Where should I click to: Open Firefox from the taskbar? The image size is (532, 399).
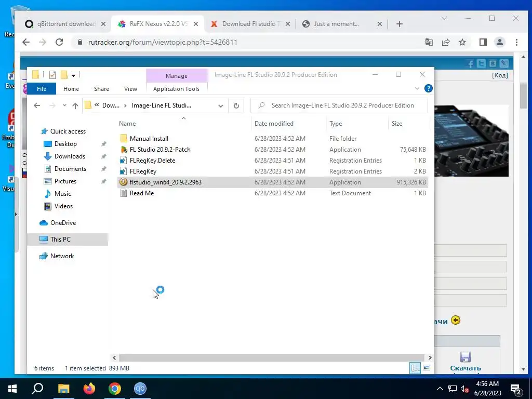pyautogui.click(x=89, y=389)
